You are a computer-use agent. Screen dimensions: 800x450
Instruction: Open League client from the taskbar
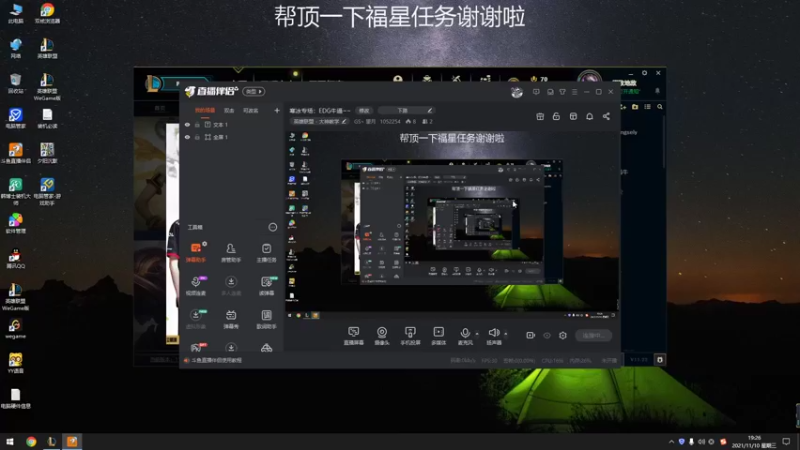(52, 441)
